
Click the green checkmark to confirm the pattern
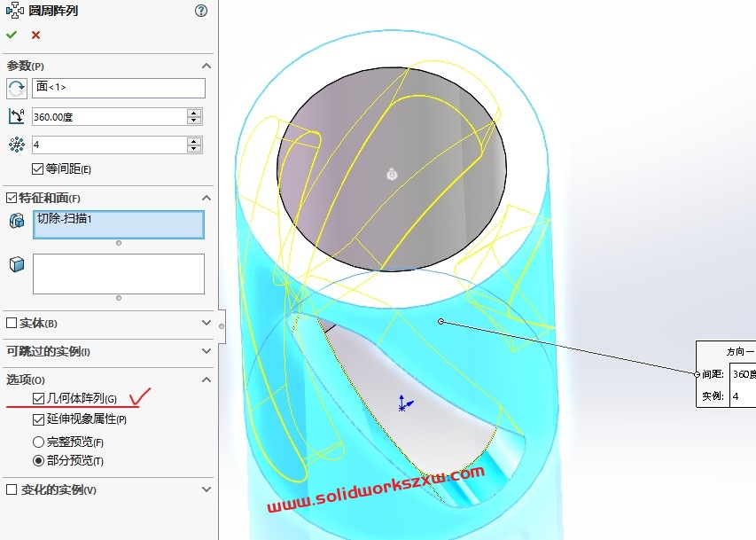pos(12,35)
